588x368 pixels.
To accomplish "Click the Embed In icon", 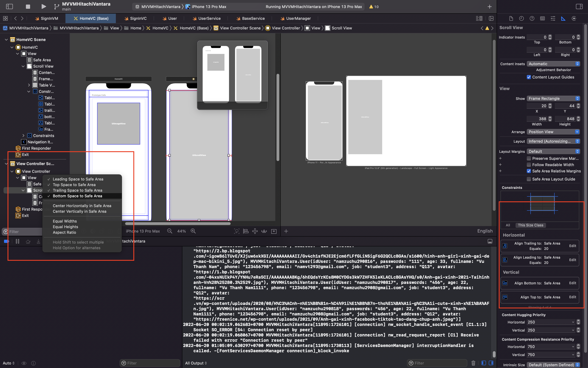I will [x=274, y=231].
